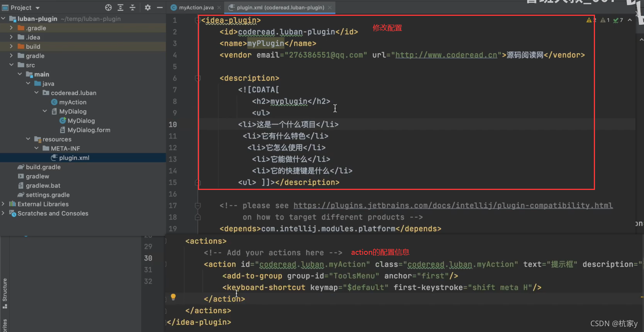Fold the description block at line 6
Image resolution: width=644 pixels, height=332 pixels.
point(198,78)
